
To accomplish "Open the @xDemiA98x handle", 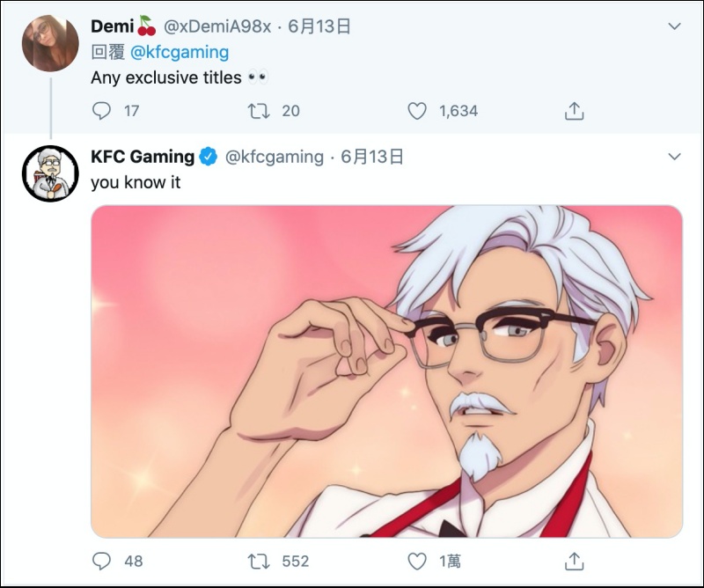I will pyautogui.click(x=217, y=26).
